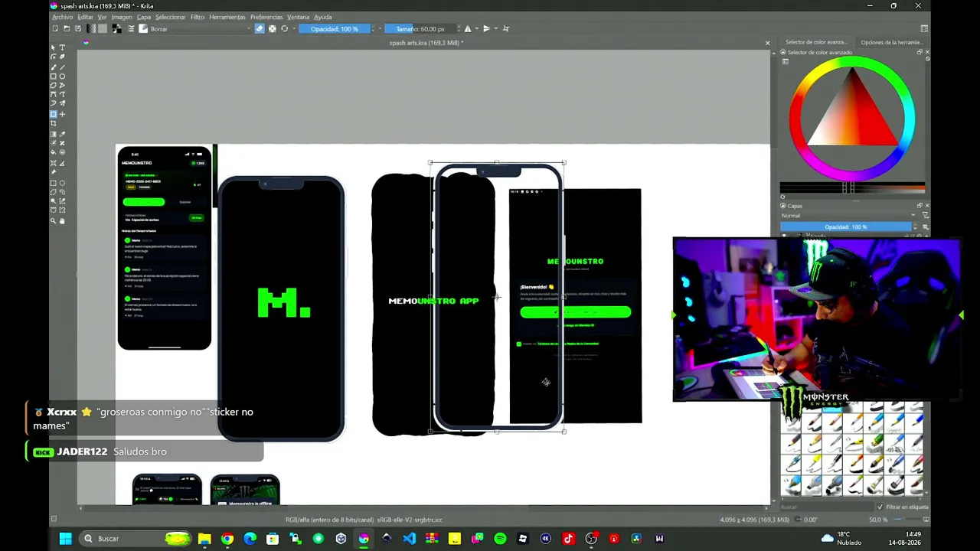Open the brush preset chooser icon
Viewport: 980px width, 551px height.
pyautogui.click(x=142, y=29)
